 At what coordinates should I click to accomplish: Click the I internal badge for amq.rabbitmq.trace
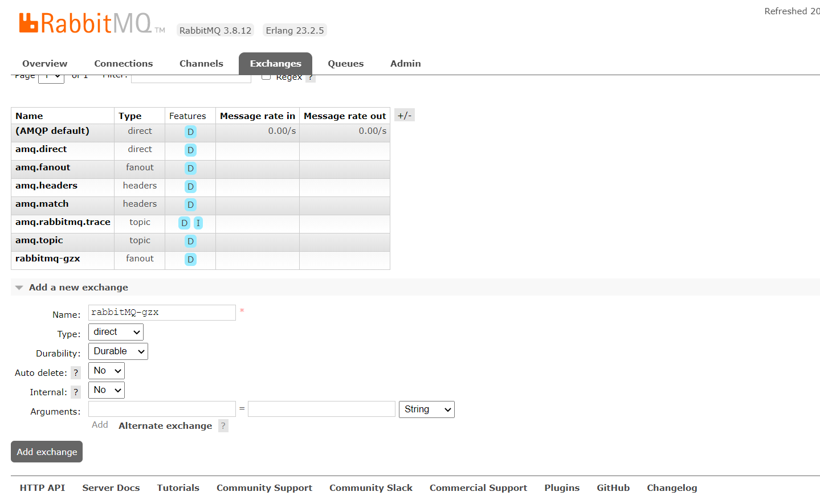(x=198, y=223)
